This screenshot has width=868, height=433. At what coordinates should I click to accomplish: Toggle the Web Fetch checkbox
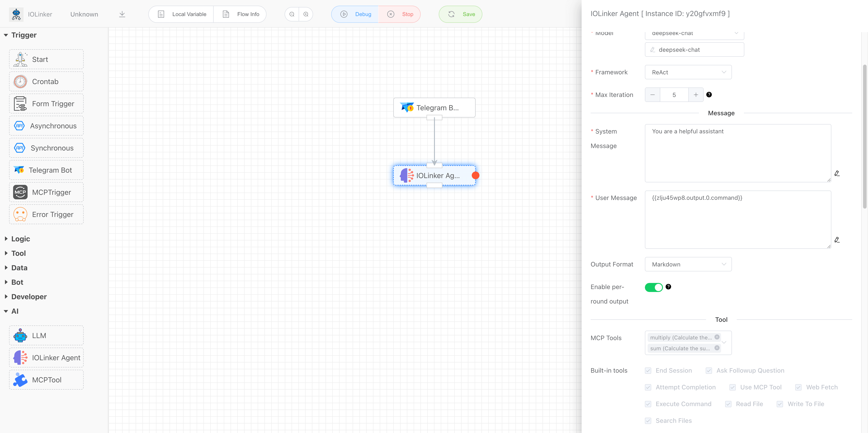click(x=798, y=388)
